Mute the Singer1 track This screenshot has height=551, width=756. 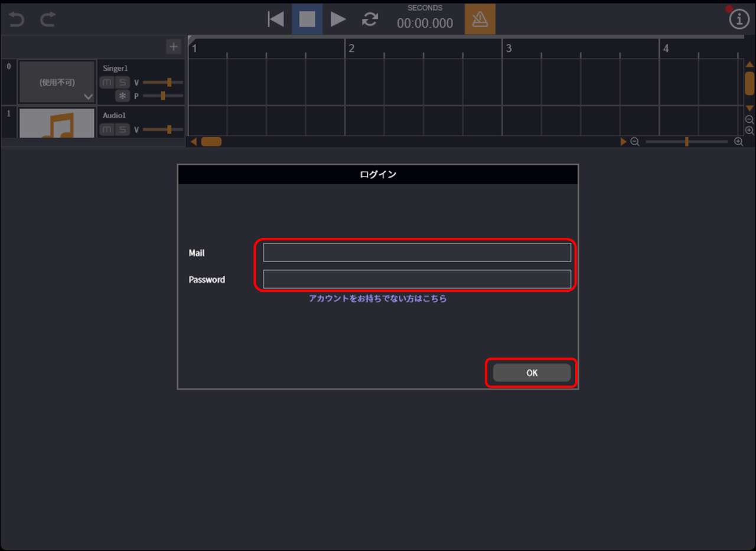107,82
